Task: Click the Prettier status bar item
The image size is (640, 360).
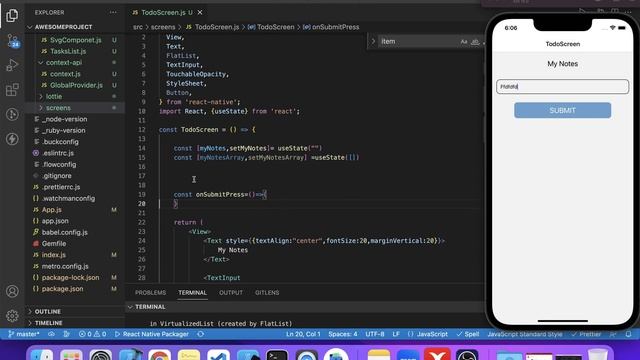Action: click(586, 334)
